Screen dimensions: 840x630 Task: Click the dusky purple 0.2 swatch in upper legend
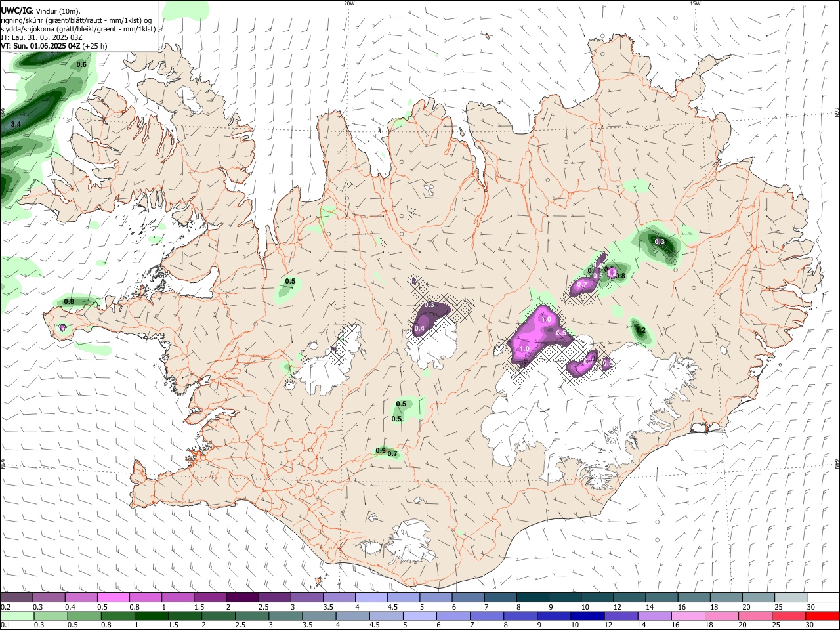coord(16,598)
